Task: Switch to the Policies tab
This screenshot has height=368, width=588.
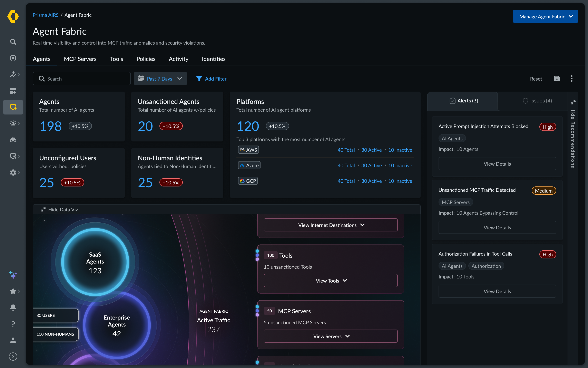Action: click(x=146, y=59)
